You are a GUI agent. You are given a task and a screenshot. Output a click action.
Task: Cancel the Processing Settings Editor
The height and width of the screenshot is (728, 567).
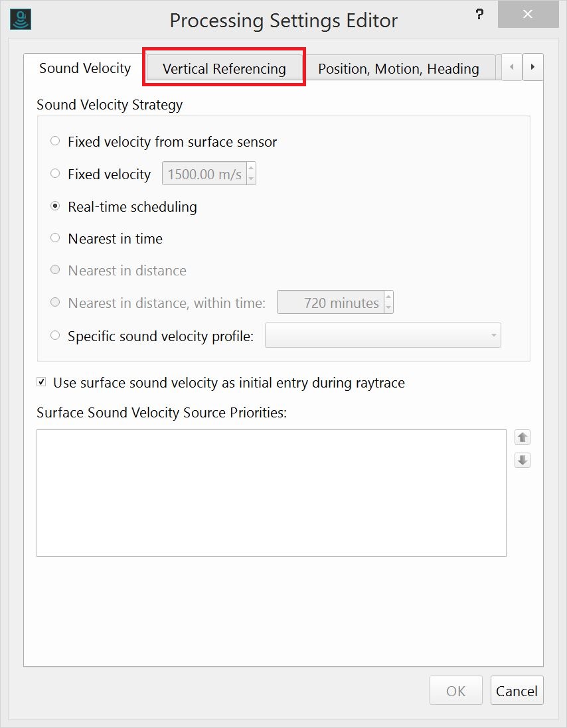[x=517, y=690]
